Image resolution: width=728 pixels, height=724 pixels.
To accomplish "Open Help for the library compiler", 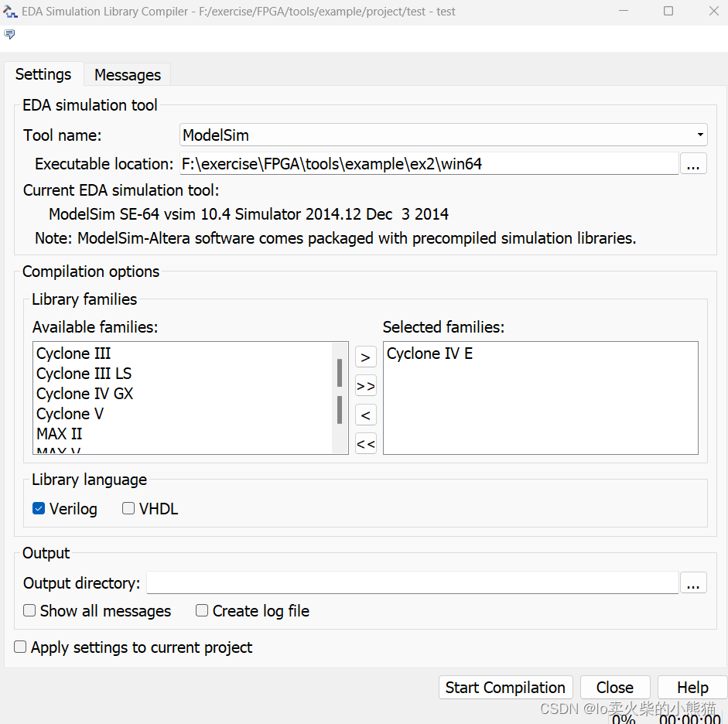I will tap(692, 688).
